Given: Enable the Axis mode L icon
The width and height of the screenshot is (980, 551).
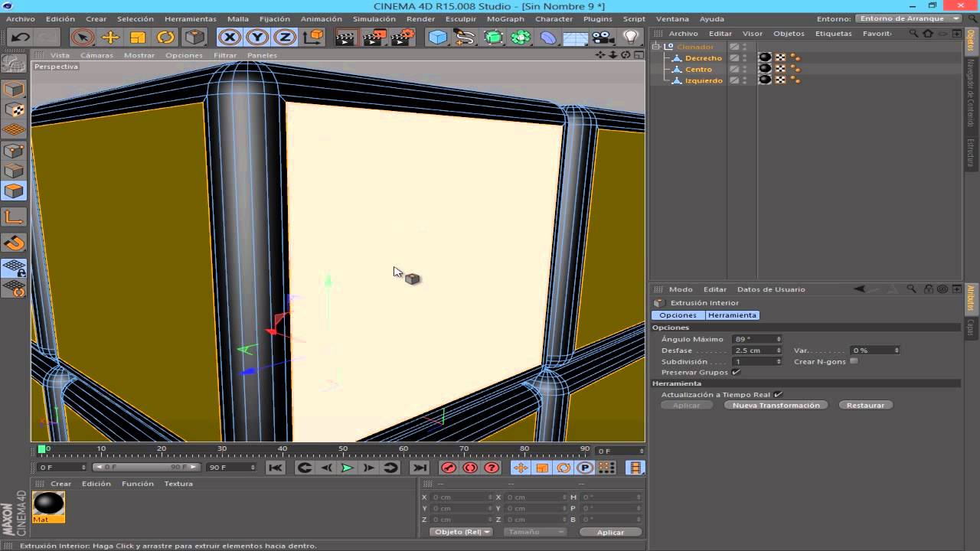Looking at the screenshot, I should pyautogui.click(x=14, y=217).
